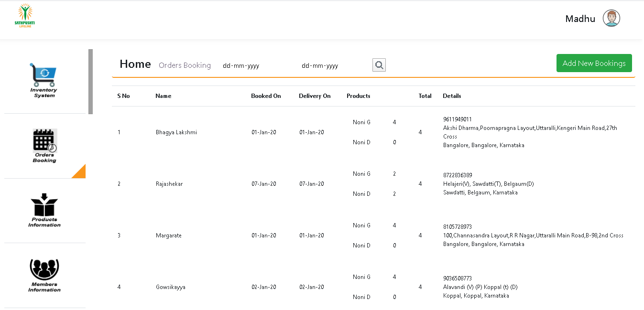Click the Orders Booking breadcrumb text
644x310 pixels.
(x=185, y=65)
